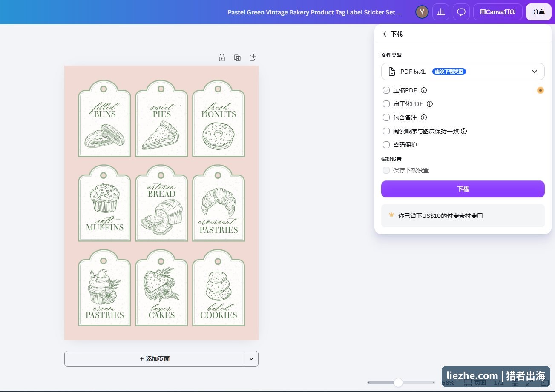Select the artisan BREAD tag on canvas
The width and height of the screenshot is (555, 392).
pyautogui.click(x=161, y=203)
